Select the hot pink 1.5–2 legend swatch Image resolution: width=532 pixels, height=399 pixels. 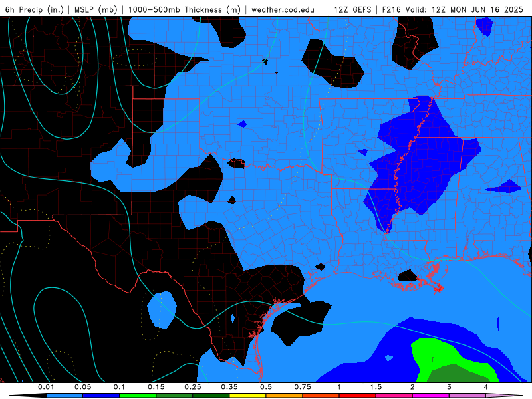(x=394, y=396)
